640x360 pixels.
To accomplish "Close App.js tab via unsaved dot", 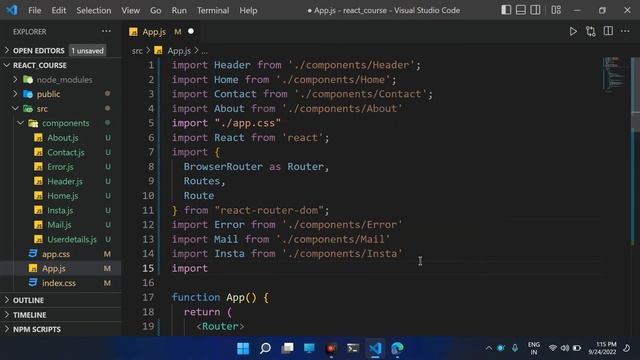I will 191,31.
